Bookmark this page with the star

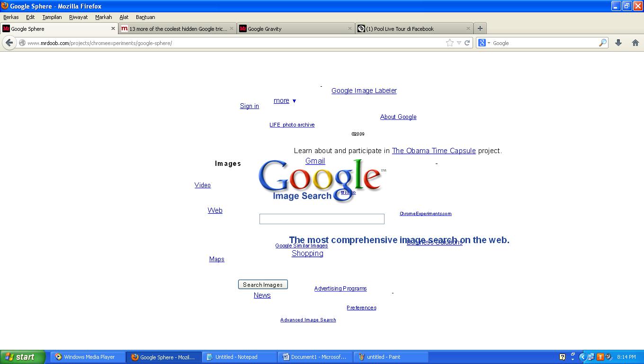[449, 43]
